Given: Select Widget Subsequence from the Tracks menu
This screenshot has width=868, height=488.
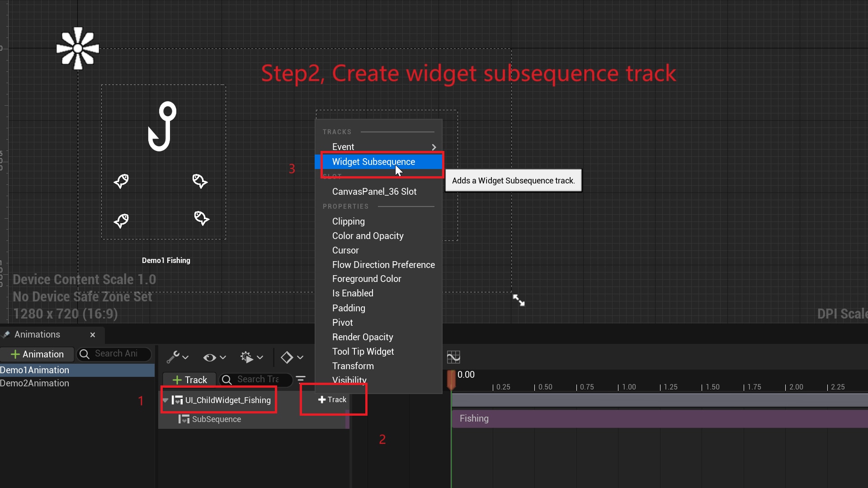Looking at the screenshot, I should coord(373,162).
